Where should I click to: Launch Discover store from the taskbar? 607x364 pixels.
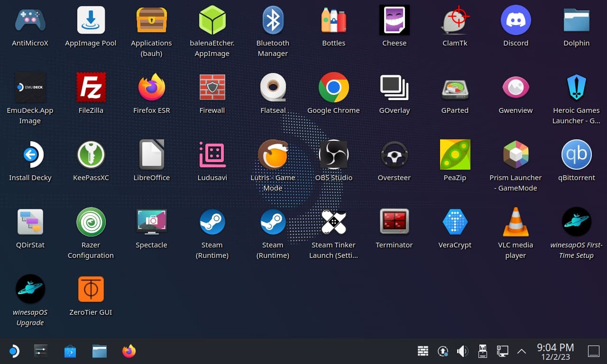tap(70, 351)
